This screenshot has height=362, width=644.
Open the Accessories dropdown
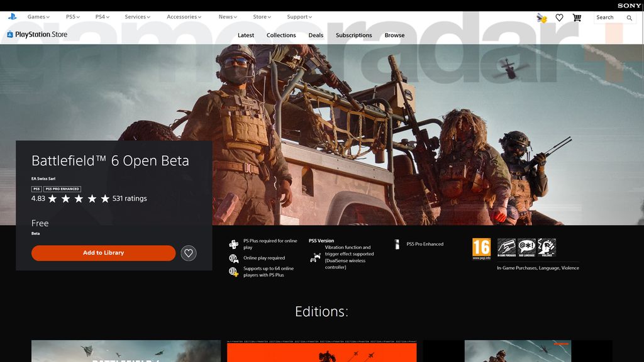(183, 17)
